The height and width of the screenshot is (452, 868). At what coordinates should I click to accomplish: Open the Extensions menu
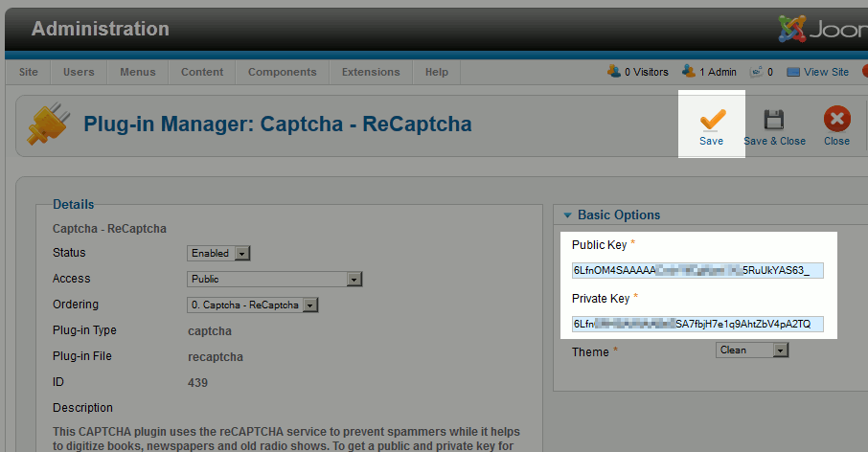pyautogui.click(x=371, y=72)
